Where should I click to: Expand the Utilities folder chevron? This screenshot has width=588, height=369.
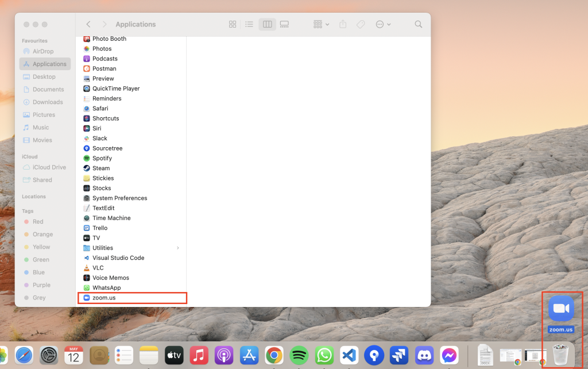pos(178,248)
